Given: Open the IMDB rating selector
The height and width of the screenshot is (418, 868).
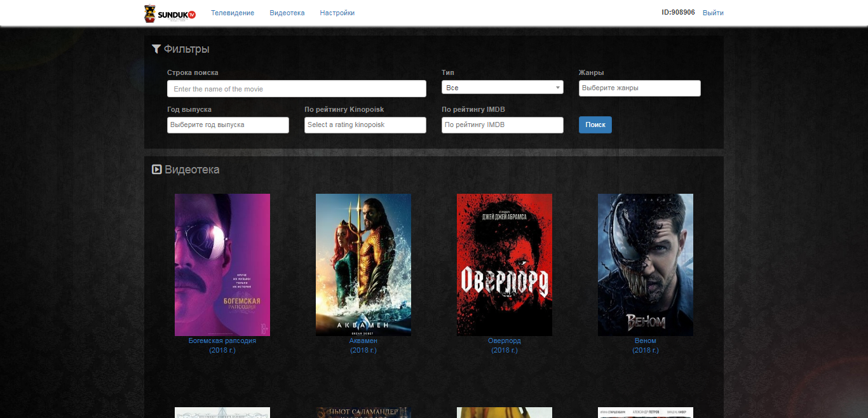Looking at the screenshot, I should click(502, 125).
